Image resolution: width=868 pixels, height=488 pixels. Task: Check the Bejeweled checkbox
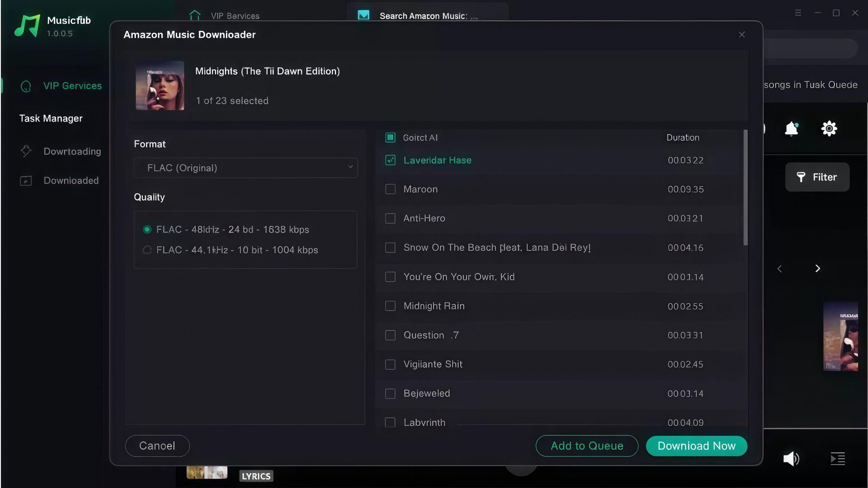[390, 394]
